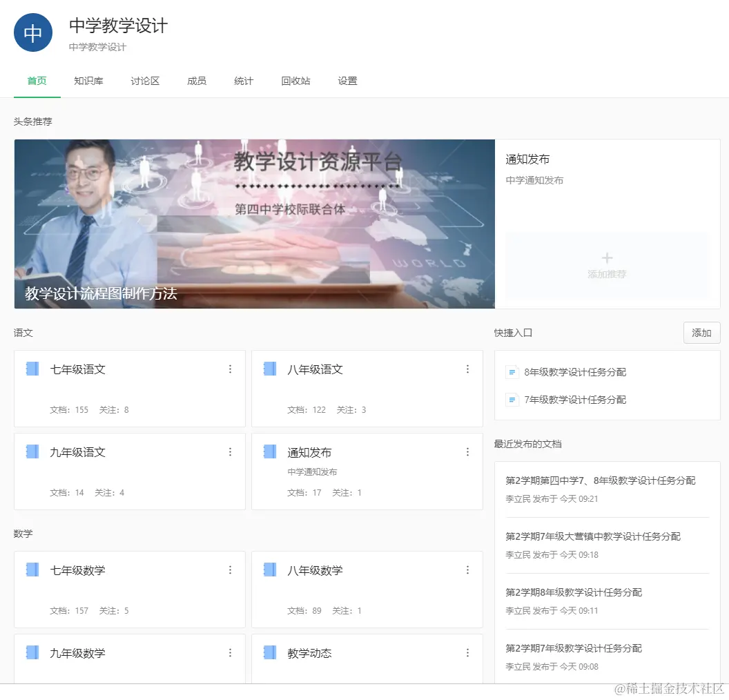Image resolution: width=729 pixels, height=700 pixels.
Task: Click the 教学设计流程图制作方法 banner
Action: coord(254,224)
